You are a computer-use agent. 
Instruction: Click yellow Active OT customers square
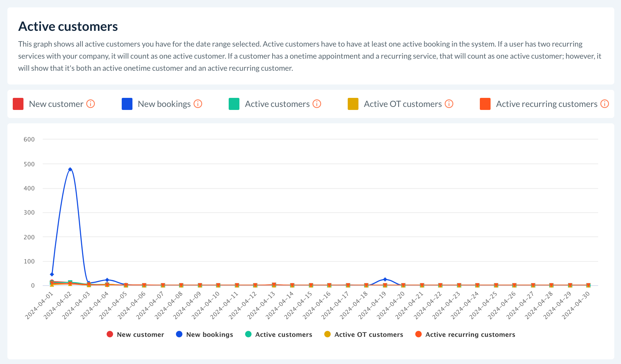tap(353, 104)
